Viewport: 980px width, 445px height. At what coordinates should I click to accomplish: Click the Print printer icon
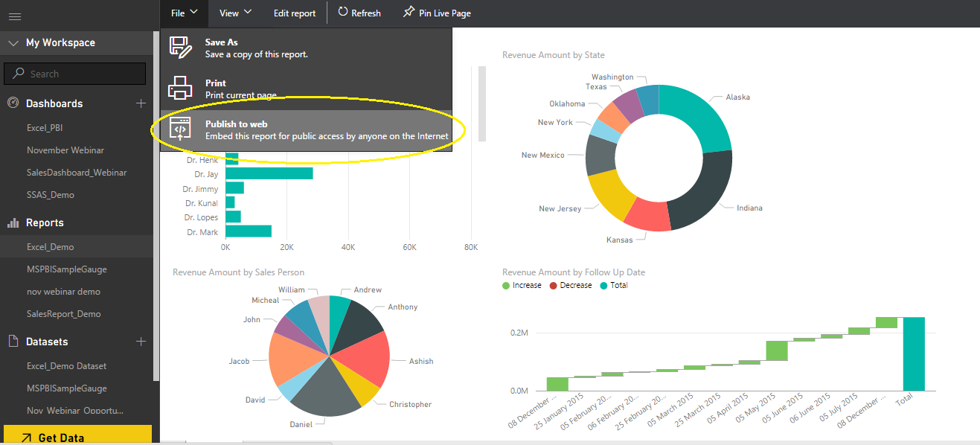point(180,88)
